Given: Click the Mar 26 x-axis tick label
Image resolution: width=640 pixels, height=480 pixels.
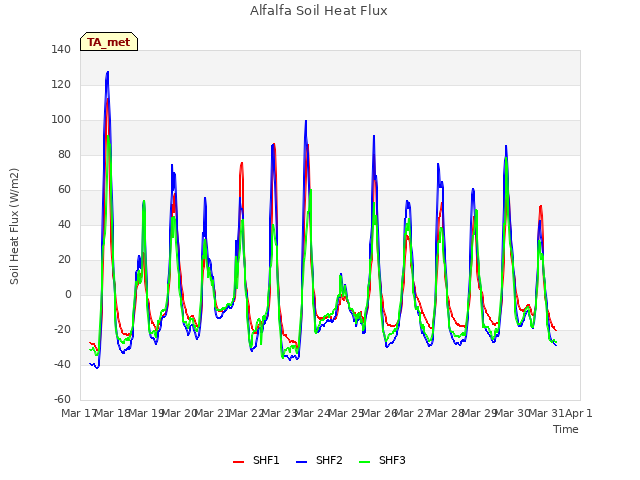Looking at the screenshot, I should pyautogui.click(x=379, y=413).
